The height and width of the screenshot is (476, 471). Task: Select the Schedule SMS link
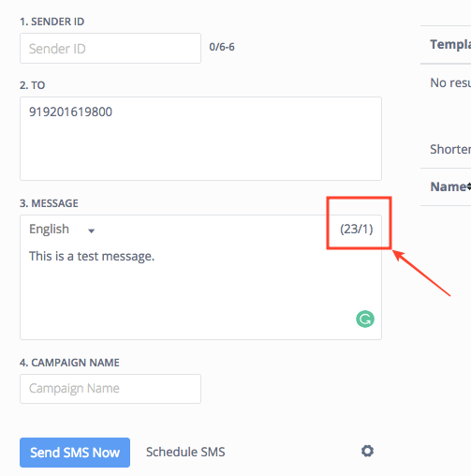(x=185, y=452)
